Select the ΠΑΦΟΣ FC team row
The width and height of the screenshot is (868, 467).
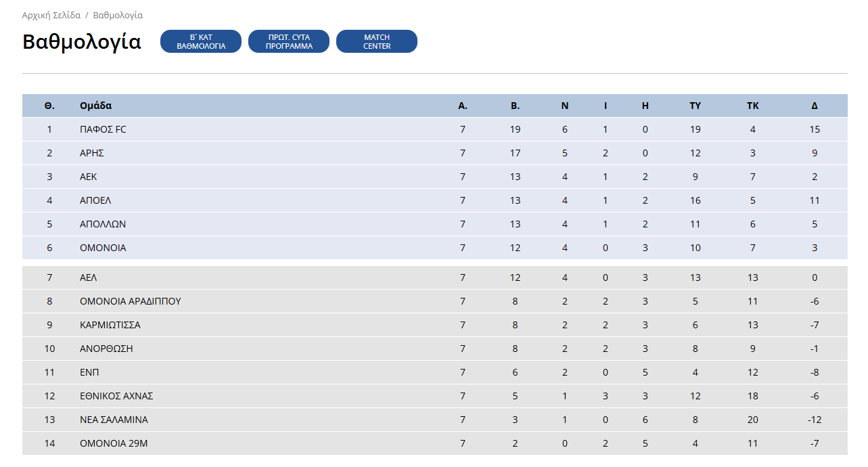[435, 129]
